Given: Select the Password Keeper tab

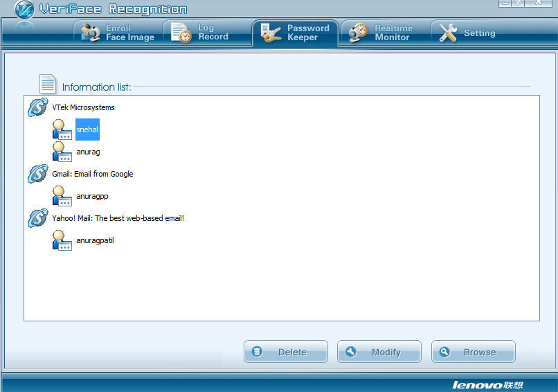Looking at the screenshot, I should click(x=295, y=33).
